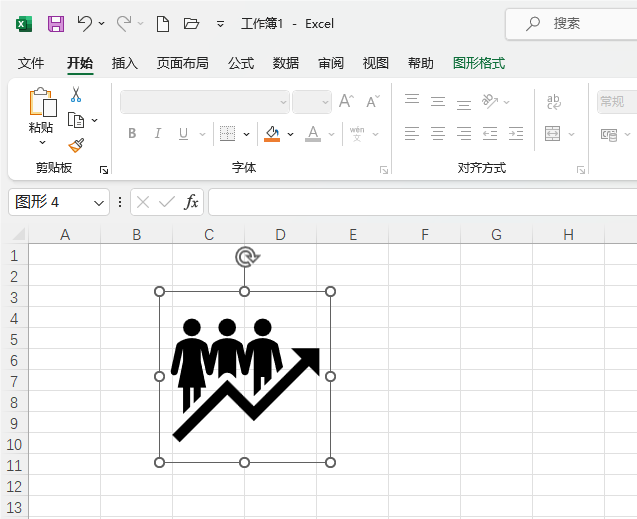Switch to the 视图 tab
Screen dimensions: 637x519
(375, 63)
